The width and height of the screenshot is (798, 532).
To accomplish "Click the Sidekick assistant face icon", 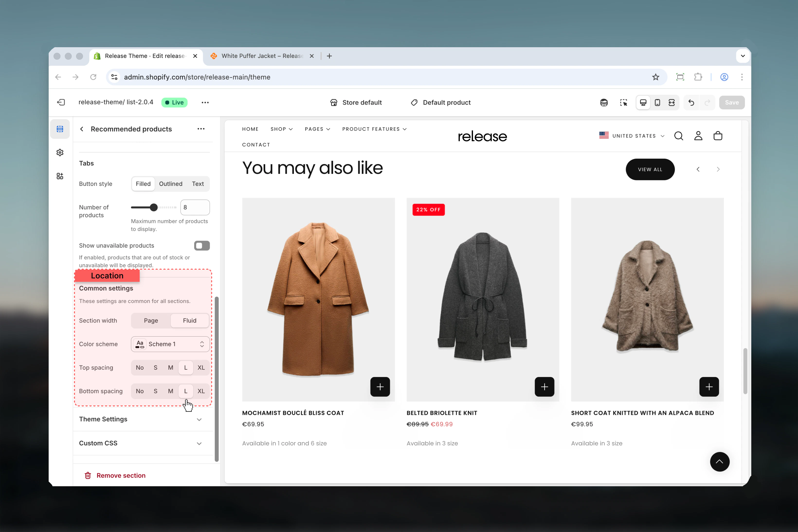I will point(604,102).
